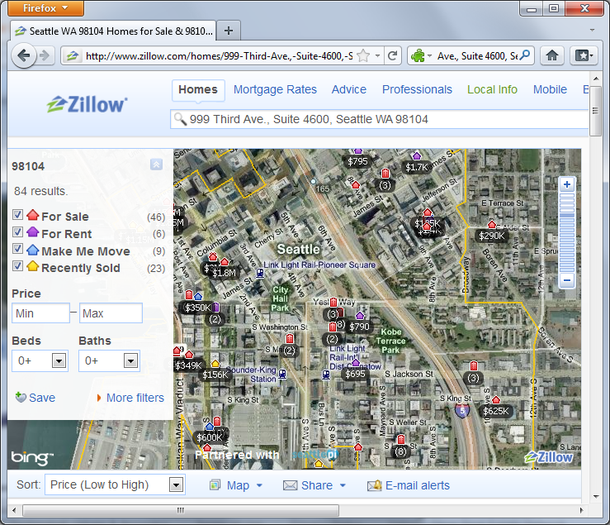Image resolution: width=610 pixels, height=525 pixels.
Task: Click the $600K listing marker
Action: coord(209,437)
